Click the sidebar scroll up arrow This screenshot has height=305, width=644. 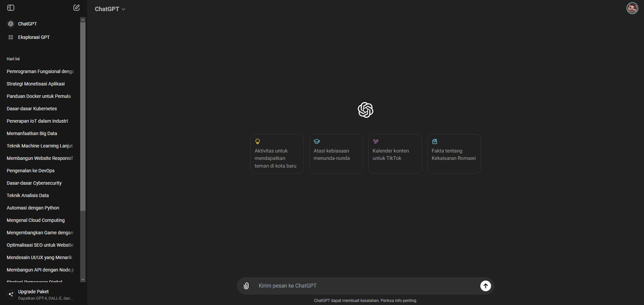pos(83,20)
